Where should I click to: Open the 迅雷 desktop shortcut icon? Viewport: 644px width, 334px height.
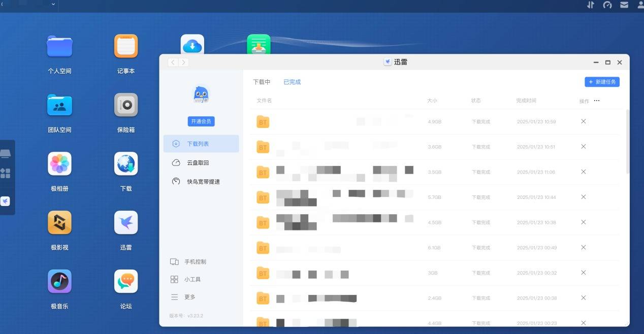126,223
